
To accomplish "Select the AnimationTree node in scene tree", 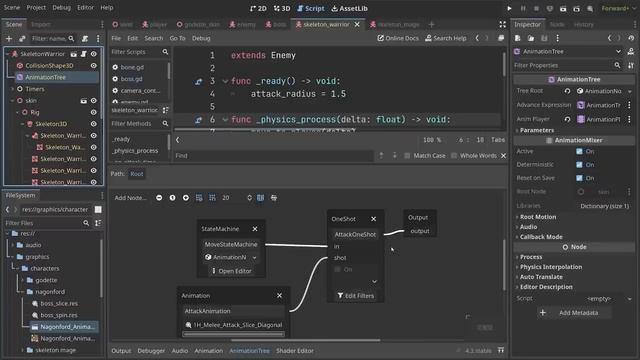I will 45,77.
